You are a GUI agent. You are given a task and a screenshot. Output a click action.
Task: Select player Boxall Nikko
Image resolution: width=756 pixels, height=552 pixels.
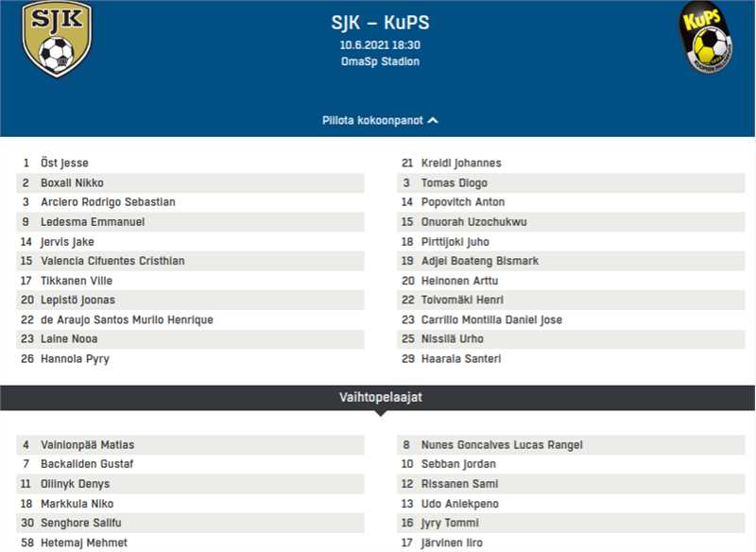pos(72,182)
